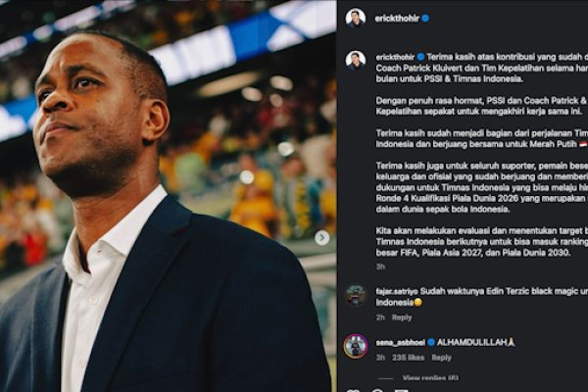Reply to fajar.satriyo's comment
This screenshot has width=588, height=392.
[402, 318]
